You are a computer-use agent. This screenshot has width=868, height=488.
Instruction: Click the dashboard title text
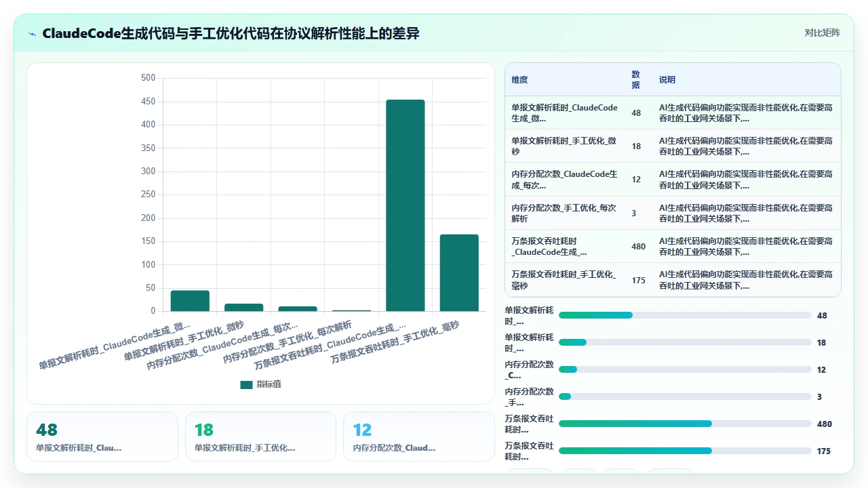point(231,33)
